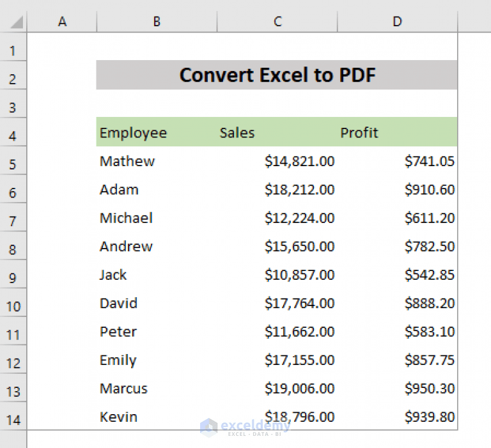This screenshot has width=491, height=448.
Task: Select the cell containing 'Jack'
Action: (x=157, y=275)
